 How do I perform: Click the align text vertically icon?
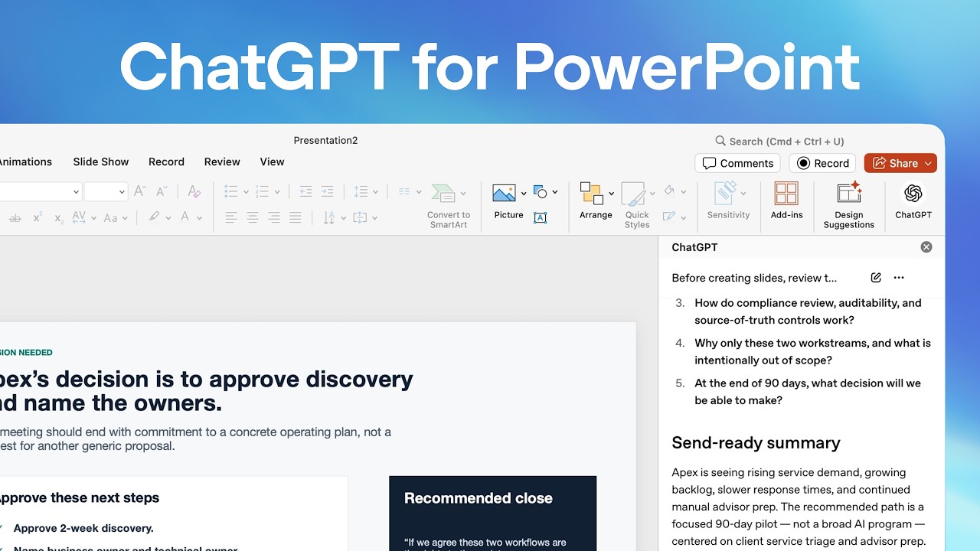click(360, 218)
